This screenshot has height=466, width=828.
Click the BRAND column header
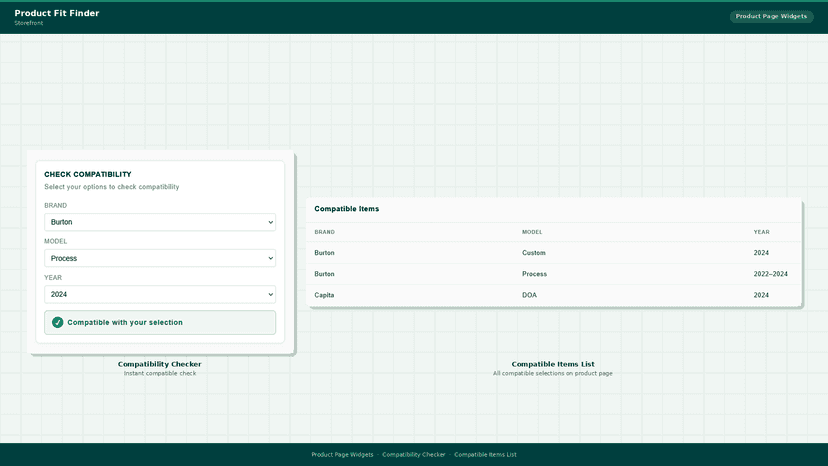coord(324,232)
